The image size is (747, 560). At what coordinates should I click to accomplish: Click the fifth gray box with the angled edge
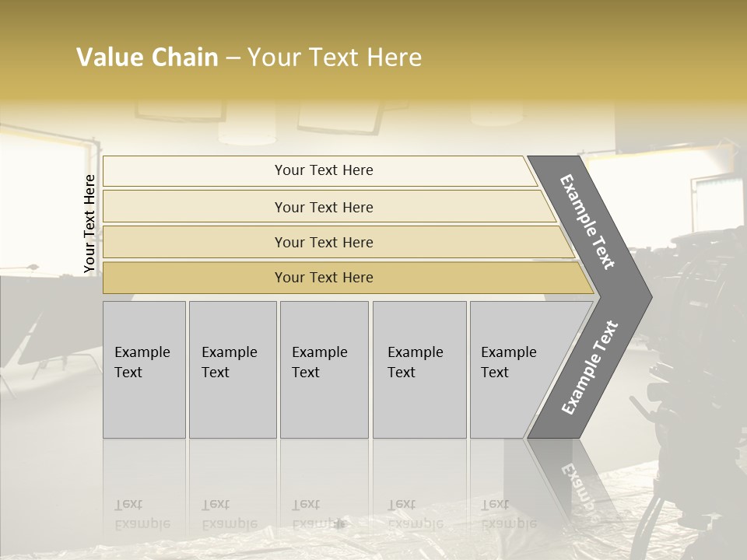(x=514, y=369)
